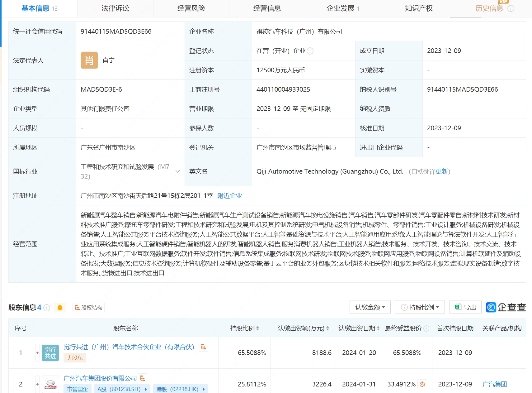Screen dimensions: 532x393
Task: Click info icon next to 在营（开业）企业
Action: click(x=310, y=51)
